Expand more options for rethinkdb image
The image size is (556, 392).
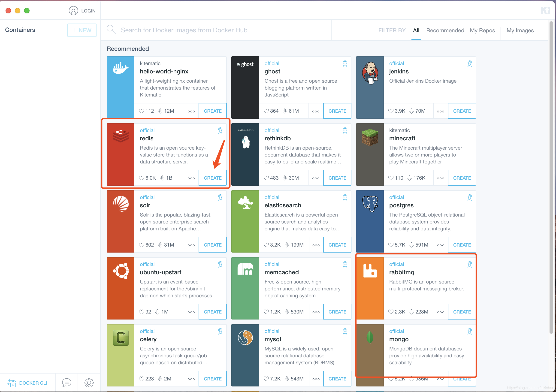pos(316,178)
